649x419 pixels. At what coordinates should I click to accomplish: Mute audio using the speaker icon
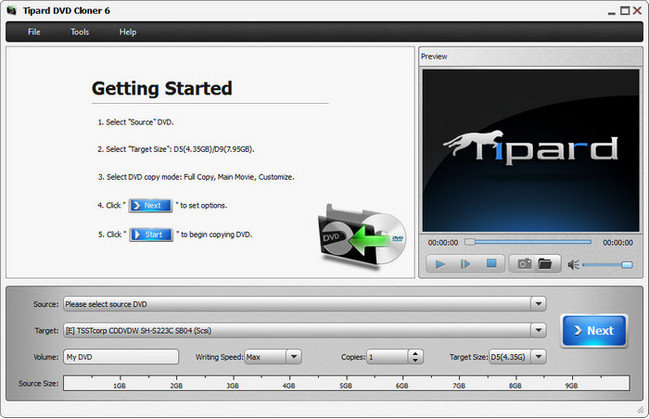pos(574,265)
